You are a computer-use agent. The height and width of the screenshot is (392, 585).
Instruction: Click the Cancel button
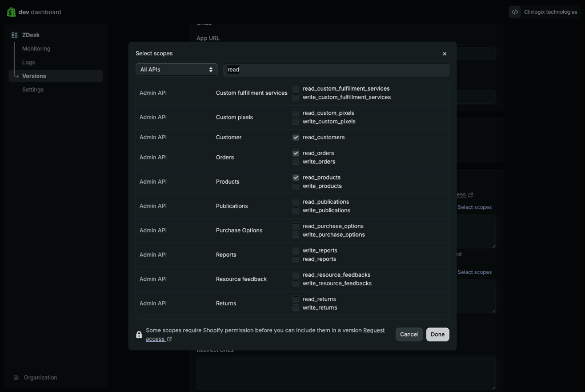pyautogui.click(x=409, y=334)
